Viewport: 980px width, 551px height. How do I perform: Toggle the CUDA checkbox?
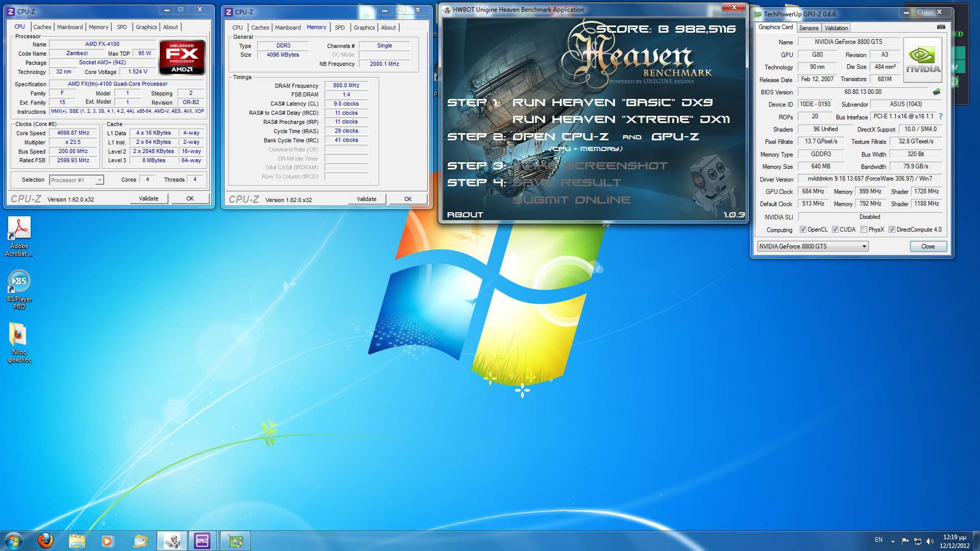(x=835, y=230)
